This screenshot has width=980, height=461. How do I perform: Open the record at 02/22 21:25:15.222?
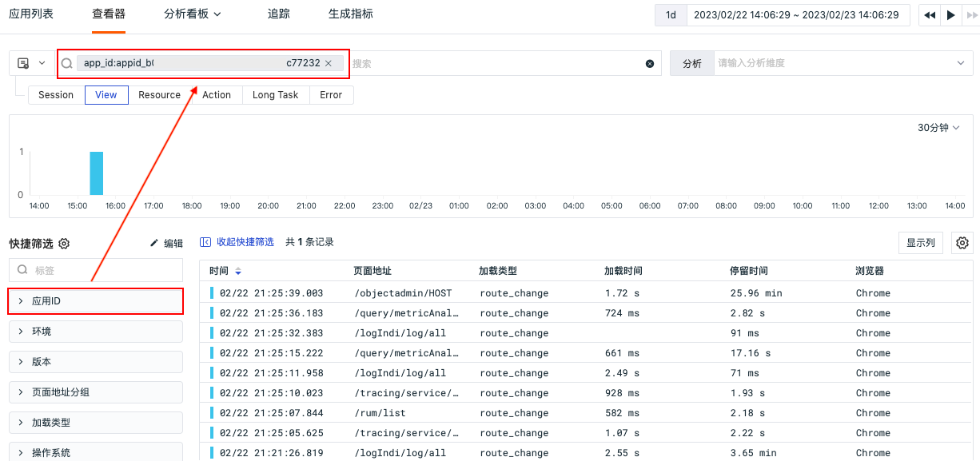point(586,353)
